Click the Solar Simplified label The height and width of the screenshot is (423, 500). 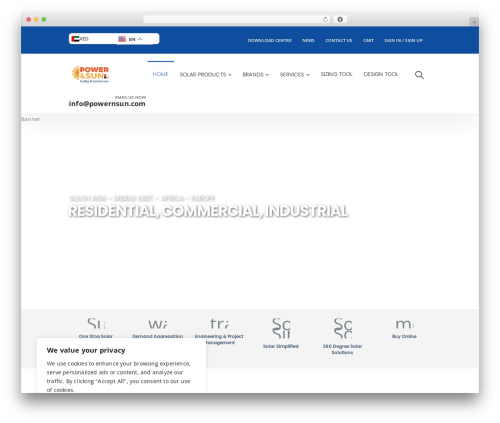click(281, 346)
